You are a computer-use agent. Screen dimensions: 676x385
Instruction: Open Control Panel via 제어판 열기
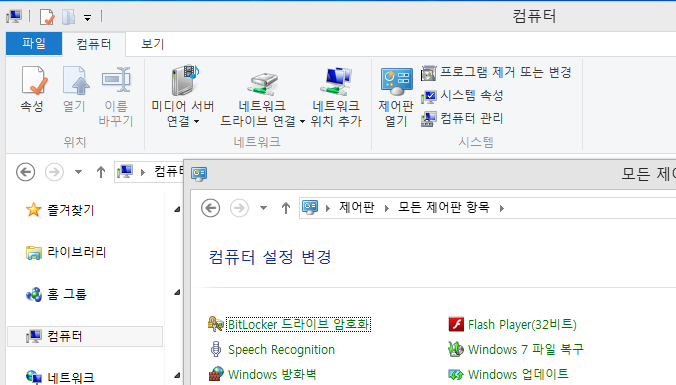[396, 96]
